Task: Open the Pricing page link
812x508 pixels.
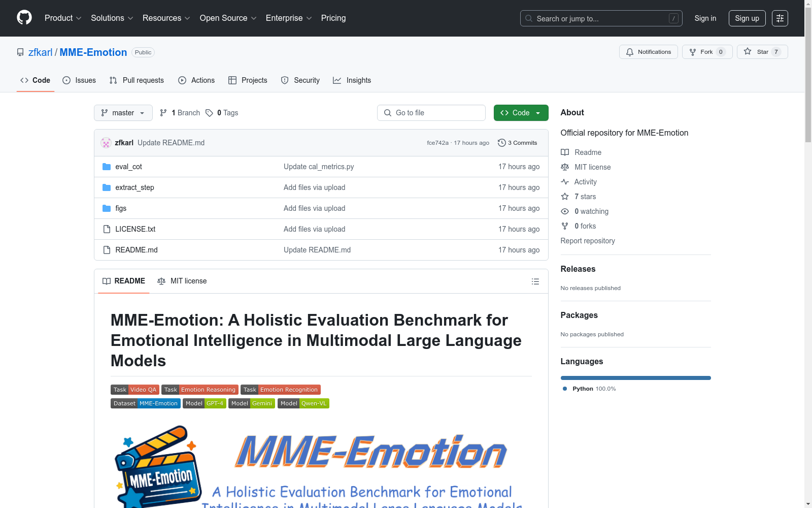Action: pos(333,18)
